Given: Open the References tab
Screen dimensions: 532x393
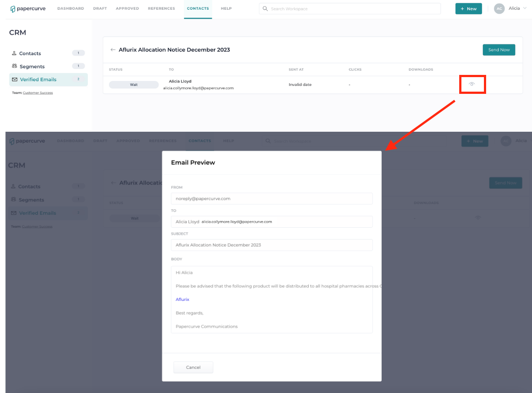Looking at the screenshot, I should [x=161, y=9].
